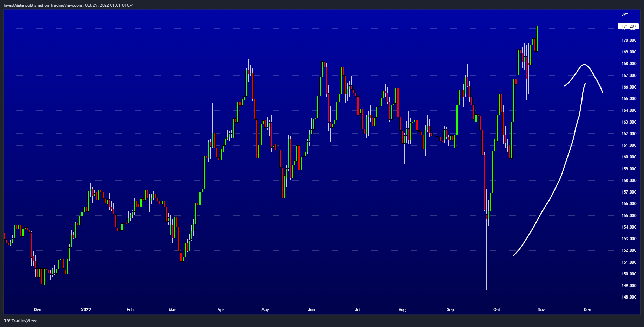Viewport: 644px width, 327px height.
Task: Pick the 154.000 value on the price scale
Action: tap(629, 227)
